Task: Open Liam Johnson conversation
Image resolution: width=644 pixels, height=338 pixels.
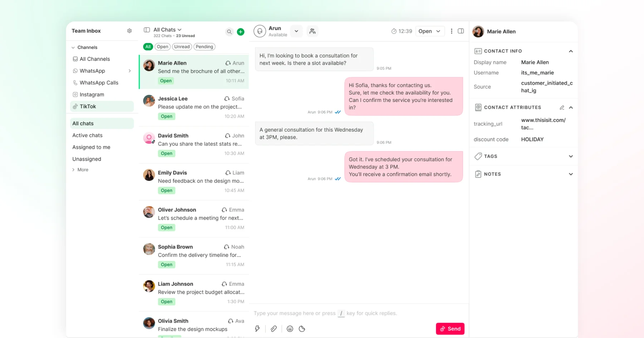Action: (194, 293)
